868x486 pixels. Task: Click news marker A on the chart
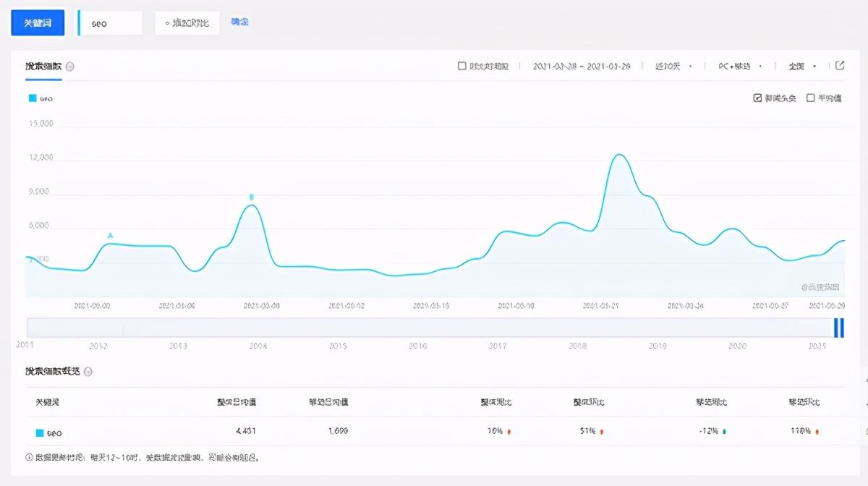[110, 236]
